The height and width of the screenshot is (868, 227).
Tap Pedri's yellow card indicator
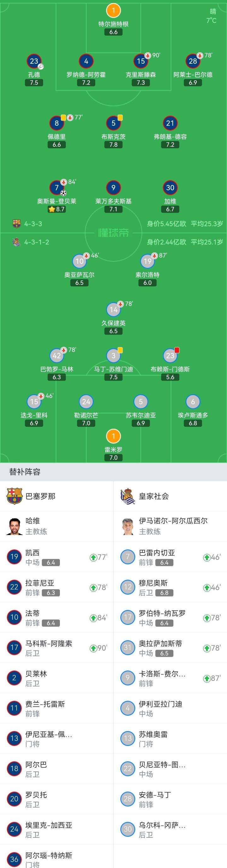point(63,118)
